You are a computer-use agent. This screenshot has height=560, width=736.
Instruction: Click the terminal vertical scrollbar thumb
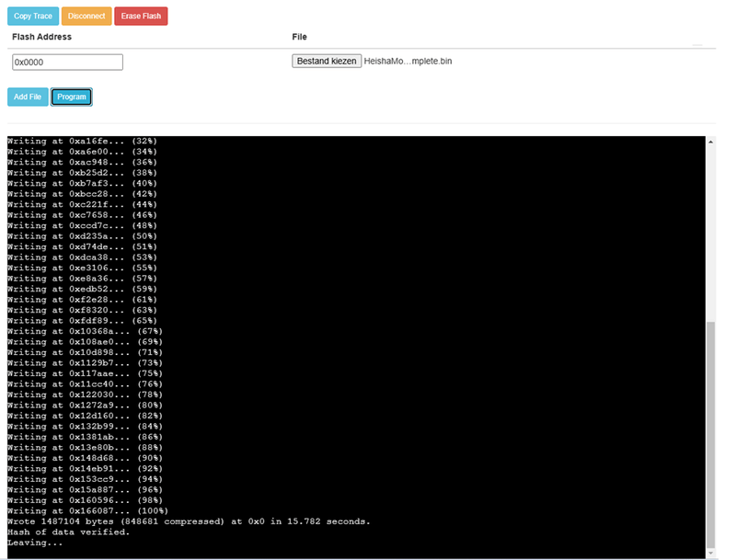coord(710,435)
